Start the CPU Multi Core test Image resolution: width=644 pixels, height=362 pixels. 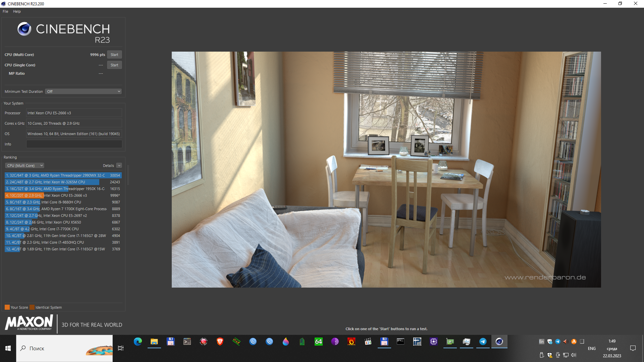click(x=114, y=55)
